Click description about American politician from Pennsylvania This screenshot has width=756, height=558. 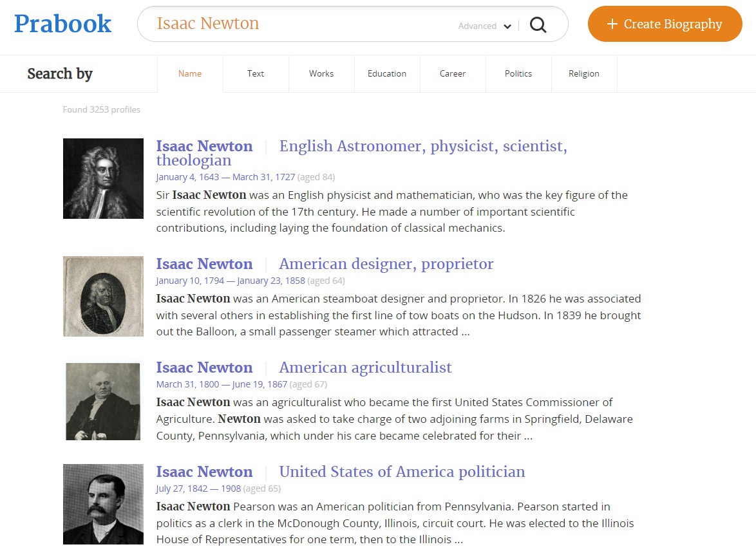395,523
